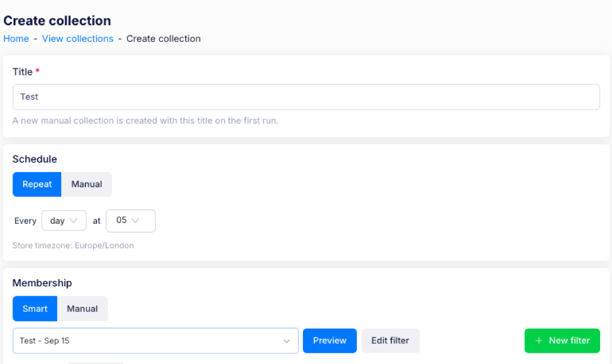
Task: Expand the Test - Sep 15 filter dropdown
Action: tap(156, 340)
